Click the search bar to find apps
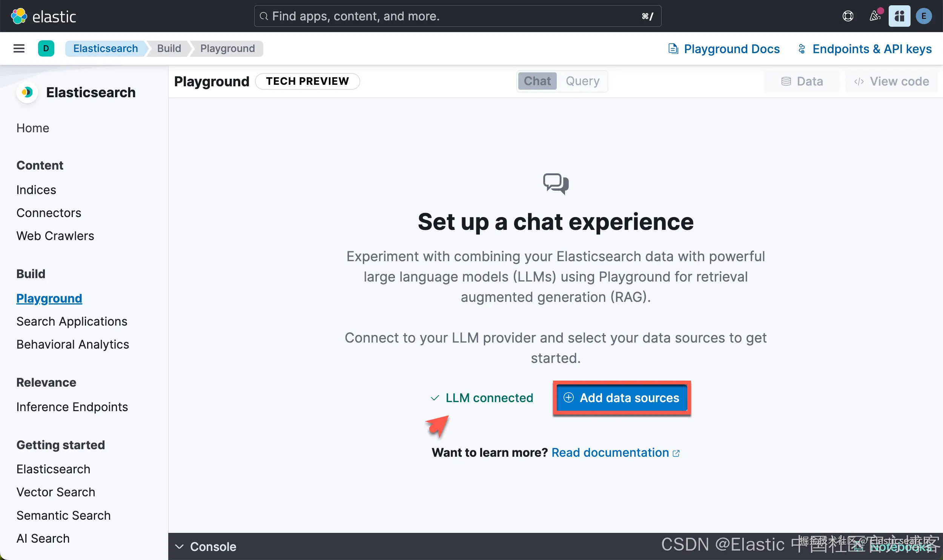 [x=457, y=16]
